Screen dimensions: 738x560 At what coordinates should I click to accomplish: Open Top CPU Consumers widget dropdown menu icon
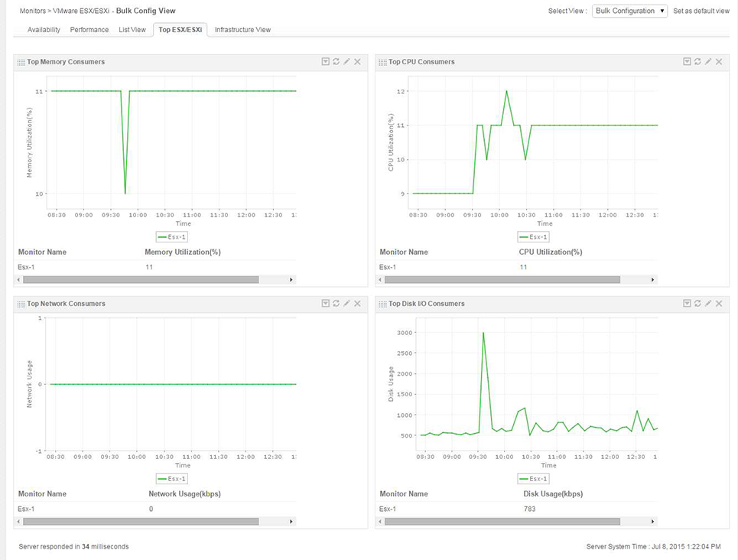[x=687, y=62]
